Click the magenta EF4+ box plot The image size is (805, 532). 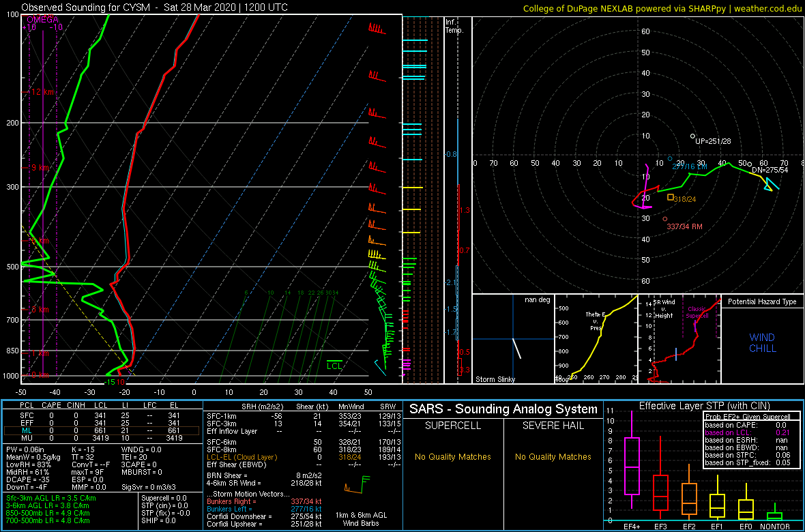point(631,460)
